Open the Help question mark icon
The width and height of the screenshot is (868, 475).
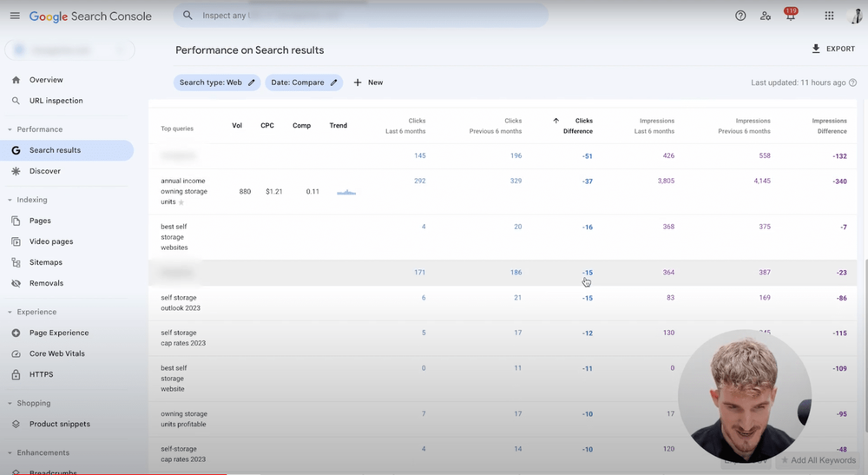[740, 16]
